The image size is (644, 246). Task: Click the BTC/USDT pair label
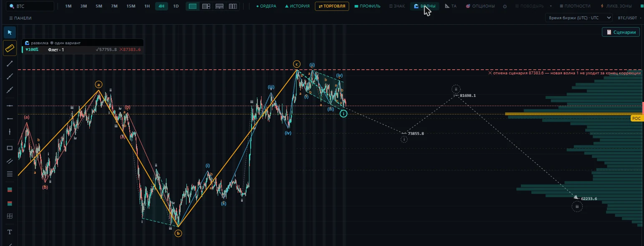(x=628, y=18)
